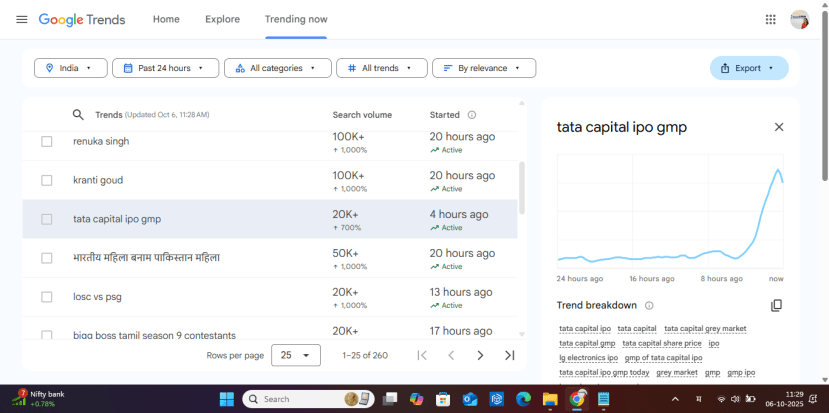
Task: Click the Started column info icon
Action: point(472,115)
